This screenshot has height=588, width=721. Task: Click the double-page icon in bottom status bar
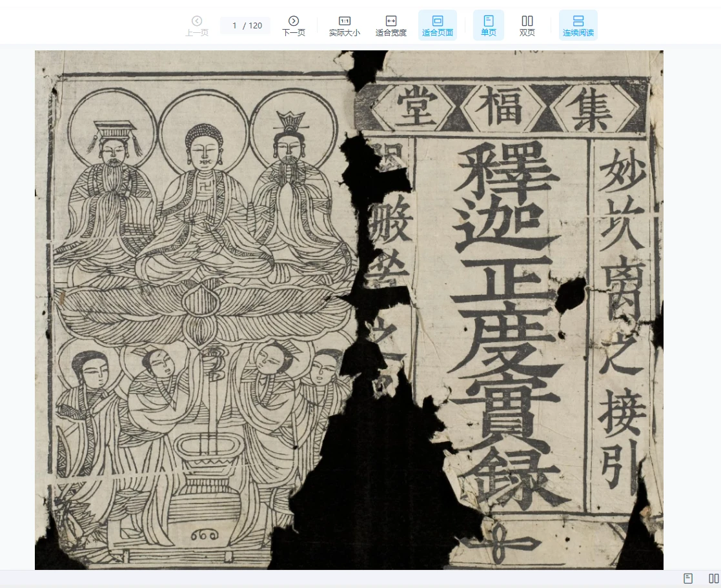point(714,578)
